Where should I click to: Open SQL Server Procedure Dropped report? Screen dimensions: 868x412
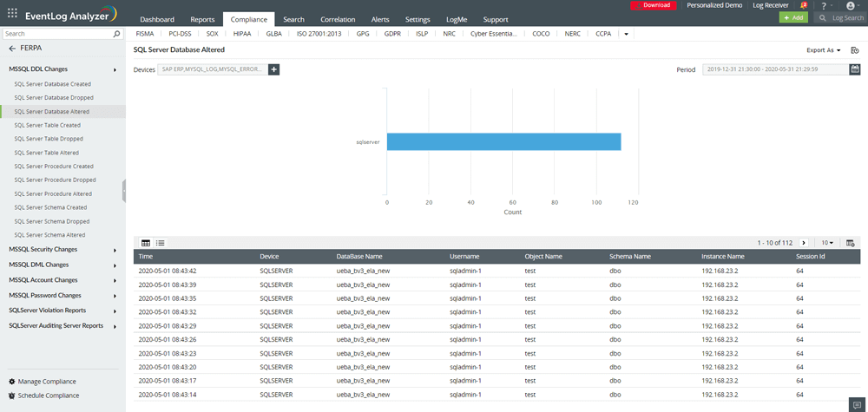[x=56, y=180]
